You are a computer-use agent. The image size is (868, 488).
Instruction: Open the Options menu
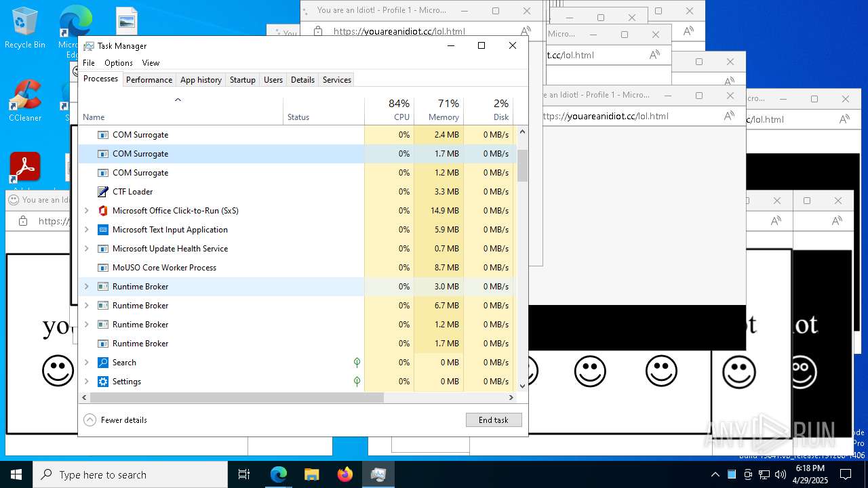pyautogui.click(x=119, y=63)
